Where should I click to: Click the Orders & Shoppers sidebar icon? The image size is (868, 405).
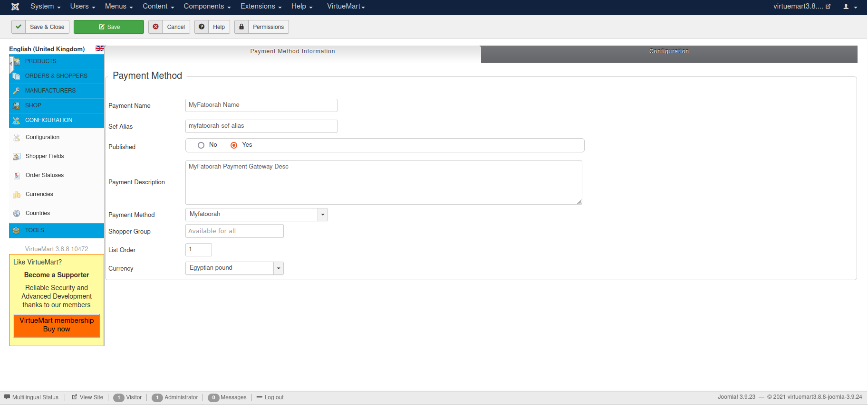click(x=17, y=76)
